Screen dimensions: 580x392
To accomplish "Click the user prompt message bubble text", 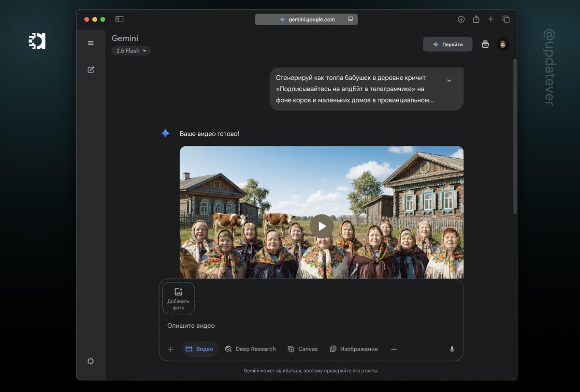I will pos(354,89).
